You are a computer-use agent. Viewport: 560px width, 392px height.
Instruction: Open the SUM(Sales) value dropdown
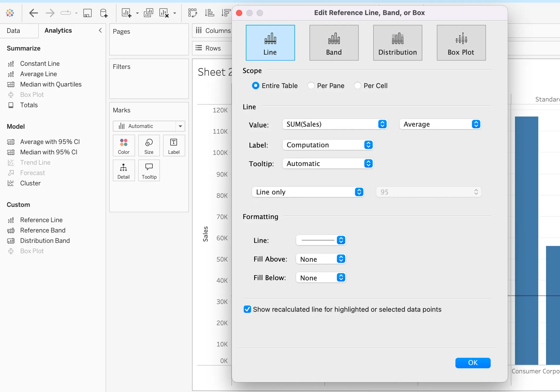click(x=335, y=124)
